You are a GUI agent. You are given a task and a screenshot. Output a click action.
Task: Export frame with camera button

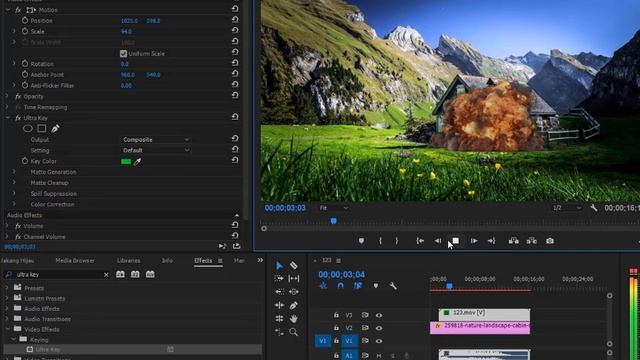coord(550,241)
